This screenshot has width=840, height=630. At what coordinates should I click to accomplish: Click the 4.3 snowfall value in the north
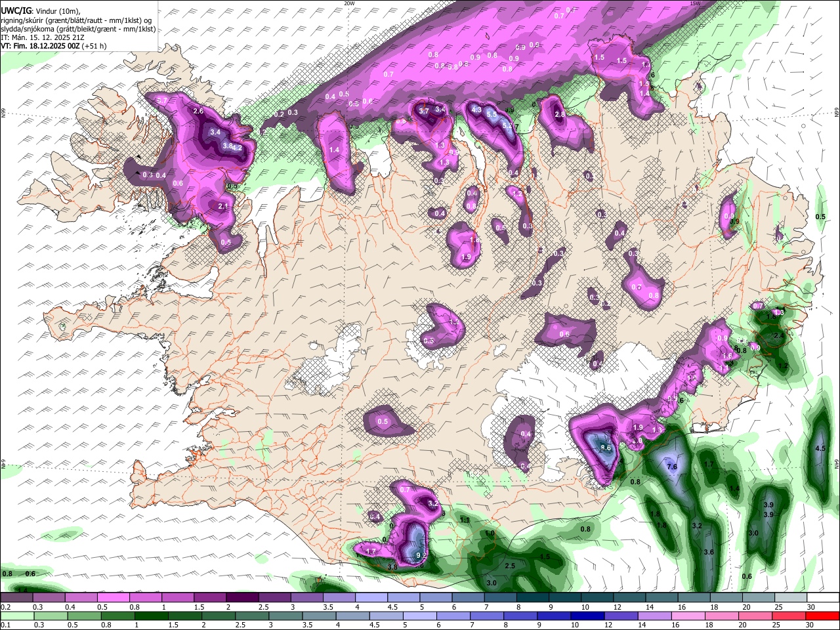(477, 110)
